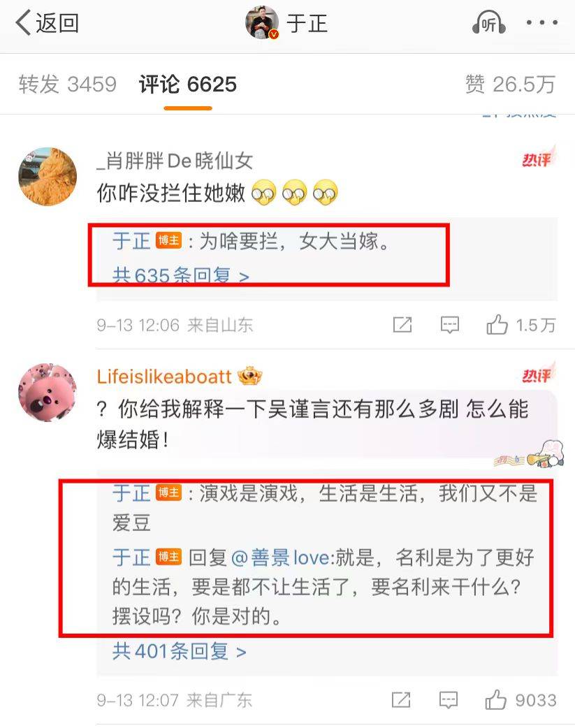Open Lifeislikeaboatt pink avatar

(x=48, y=393)
